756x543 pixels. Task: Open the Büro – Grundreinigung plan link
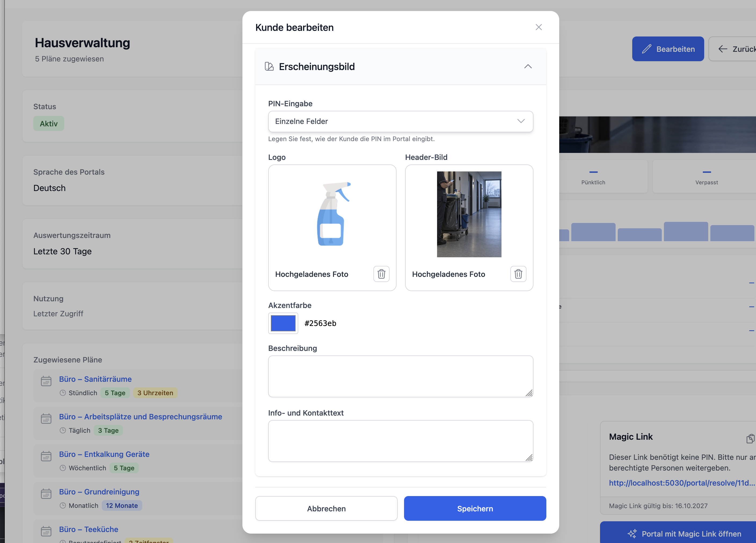coord(99,492)
